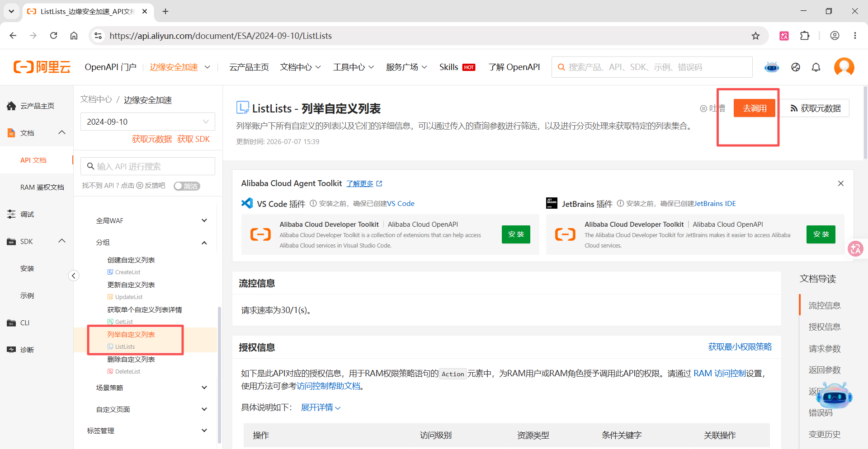The width and height of the screenshot is (868, 449).
Task: Open the AI assistant robot icon in header
Action: pyautogui.click(x=772, y=67)
